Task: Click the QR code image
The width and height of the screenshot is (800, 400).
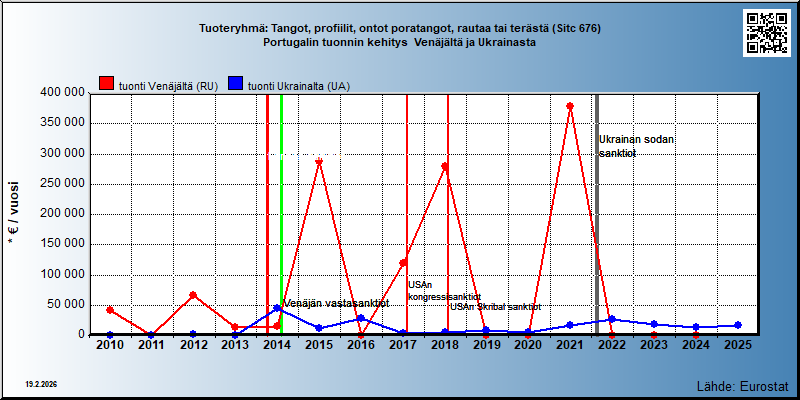Action: (767, 33)
